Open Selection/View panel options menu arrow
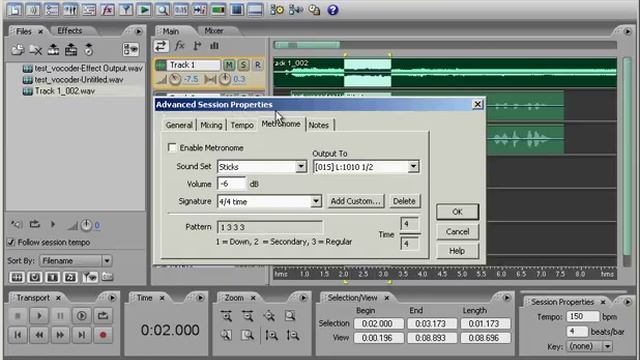The image size is (640, 360). [x=506, y=298]
